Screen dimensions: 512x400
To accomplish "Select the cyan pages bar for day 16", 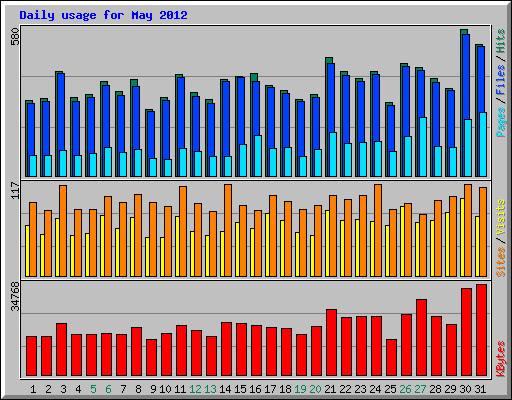I will point(258,156).
